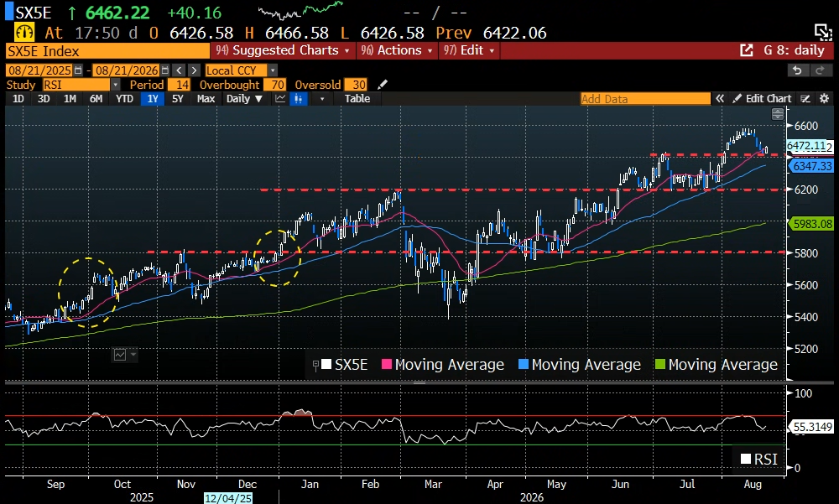The height and width of the screenshot is (504, 839).
Task: Click pencil icon next to Oversold field
Action: [382, 85]
